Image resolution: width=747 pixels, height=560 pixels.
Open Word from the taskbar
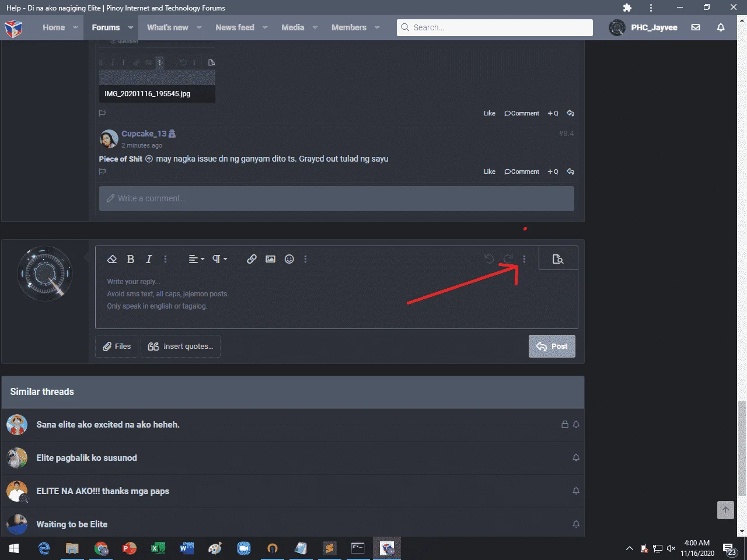[186, 548]
